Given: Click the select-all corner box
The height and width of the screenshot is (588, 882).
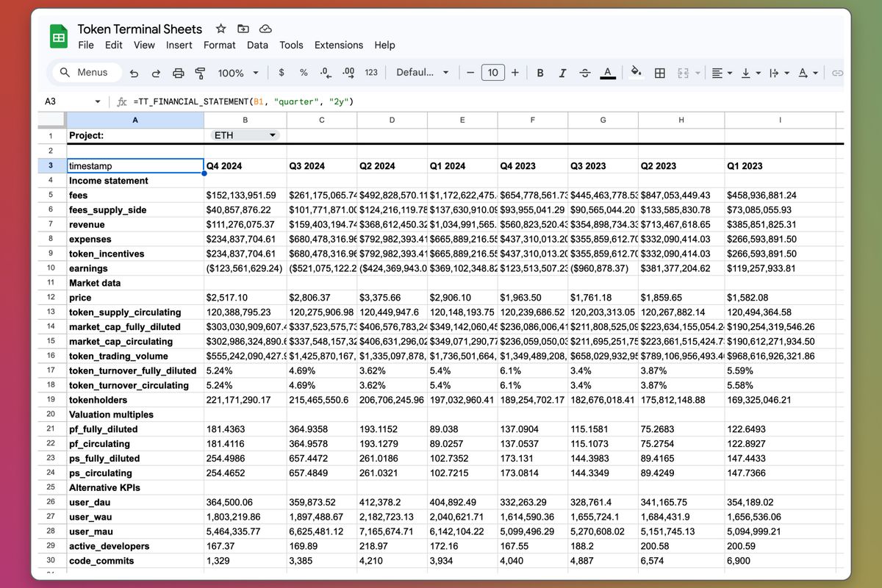Looking at the screenshot, I should [x=51, y=120].
